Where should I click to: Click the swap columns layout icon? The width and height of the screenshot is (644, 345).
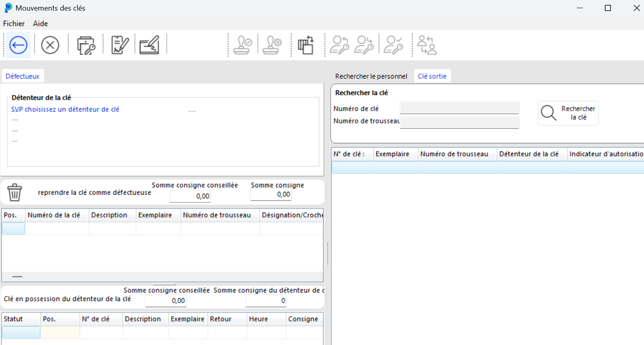pos(305,45)
